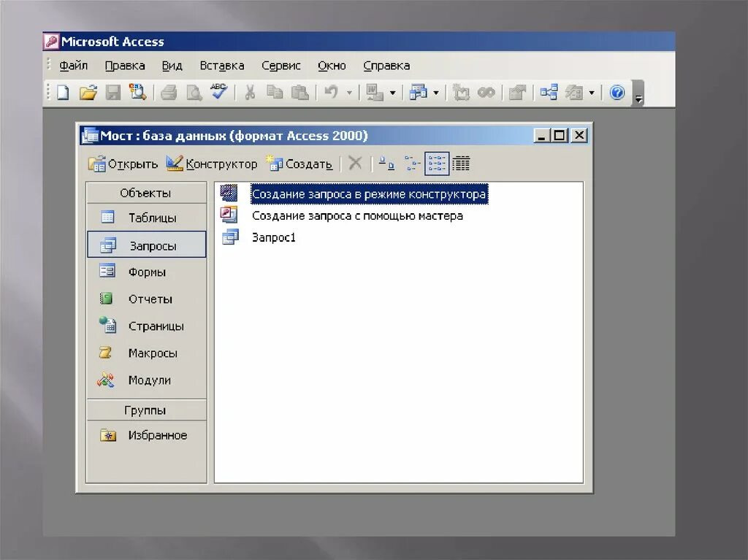The height and width of the screenshot is (560, 748).
Task: Click the Relationships diagram icon
Action: (549, 92)
